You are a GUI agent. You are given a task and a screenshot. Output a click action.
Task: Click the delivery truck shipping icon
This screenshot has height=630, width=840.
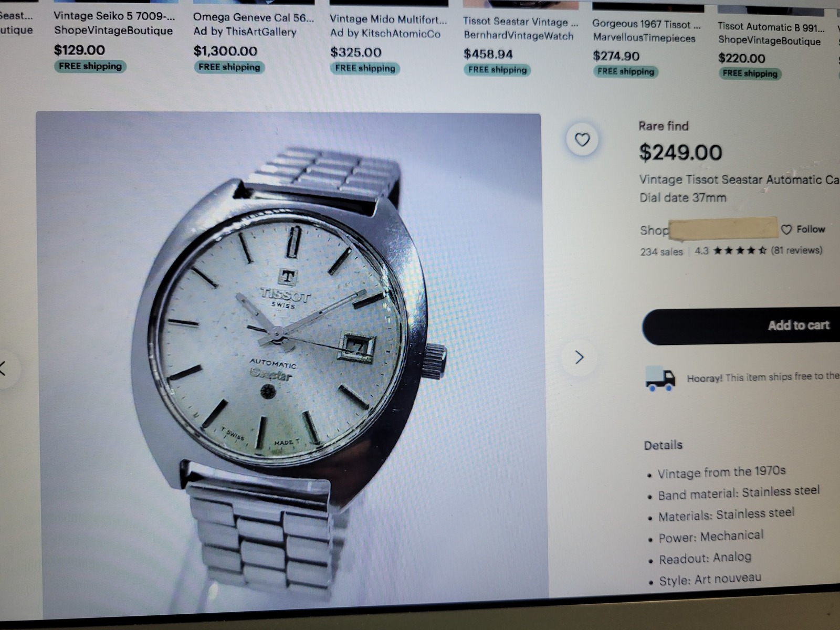coord(659,379)
